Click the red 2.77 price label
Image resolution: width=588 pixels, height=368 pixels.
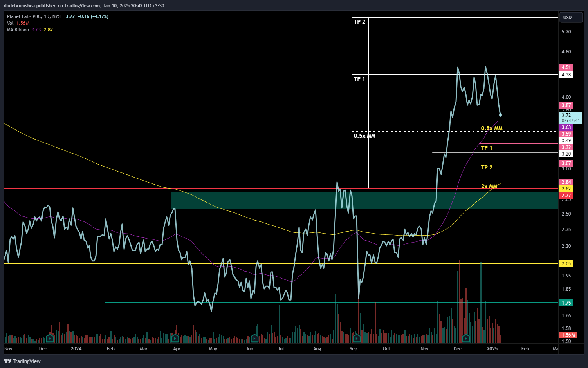tap(566, 196)
